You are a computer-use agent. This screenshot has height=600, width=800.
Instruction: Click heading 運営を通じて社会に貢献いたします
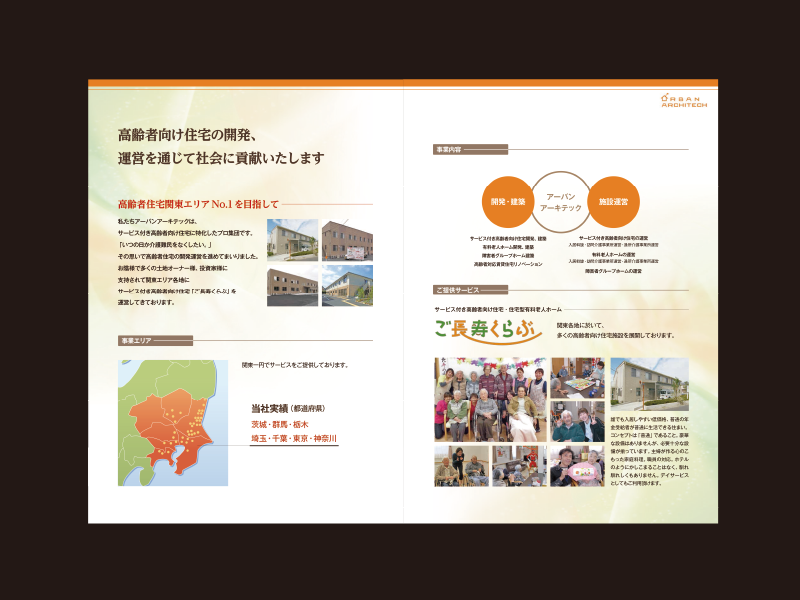point(221,158)
